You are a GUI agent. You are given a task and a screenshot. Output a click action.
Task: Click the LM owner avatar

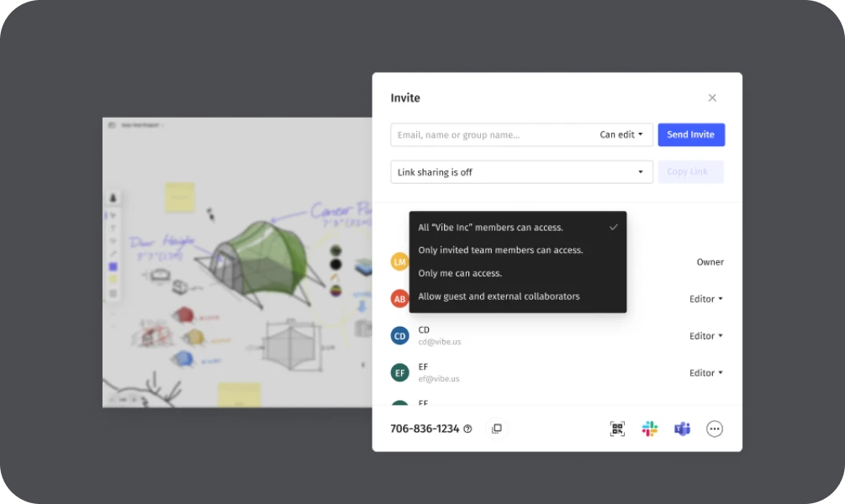[400, 262]
